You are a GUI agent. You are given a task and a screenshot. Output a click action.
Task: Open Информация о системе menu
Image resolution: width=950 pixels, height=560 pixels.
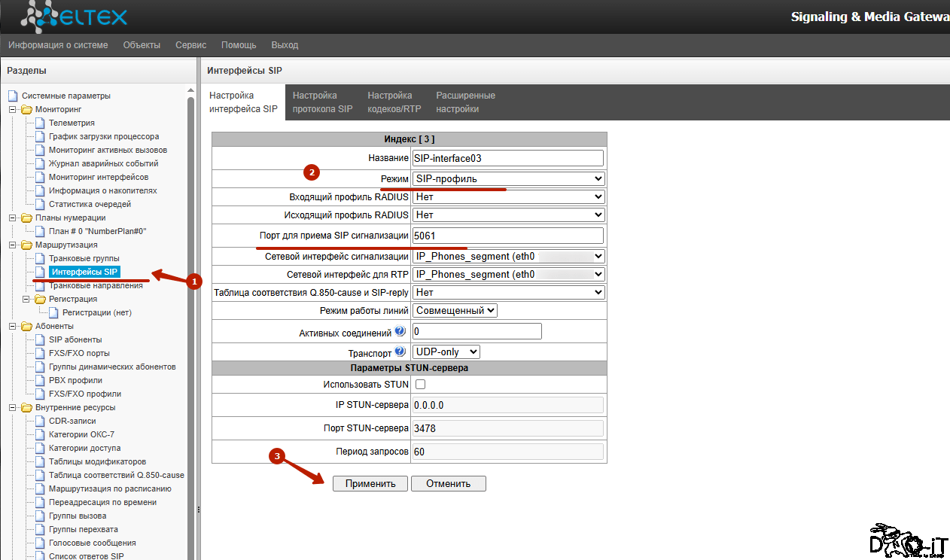58,45
